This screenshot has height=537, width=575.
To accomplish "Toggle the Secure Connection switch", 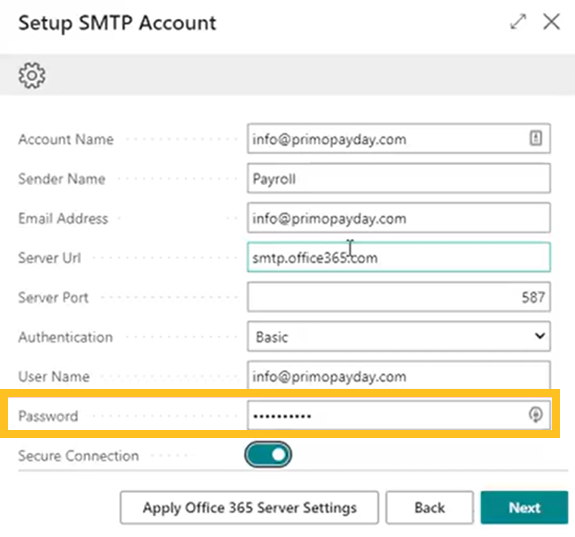I will pos(268,454).
